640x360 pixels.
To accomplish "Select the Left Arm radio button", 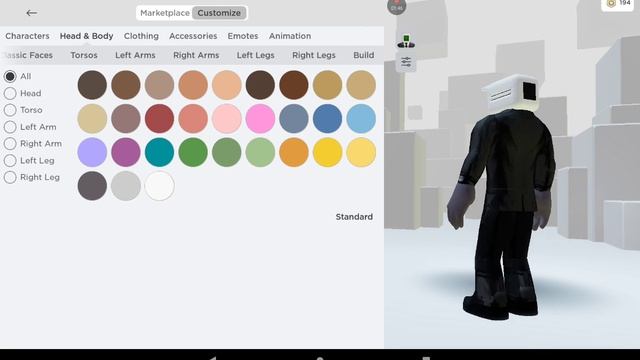I will point(10,127).
